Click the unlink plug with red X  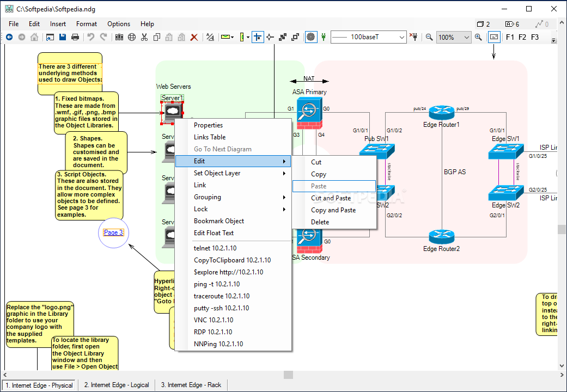pyautogui.click(x=414, y=36)
